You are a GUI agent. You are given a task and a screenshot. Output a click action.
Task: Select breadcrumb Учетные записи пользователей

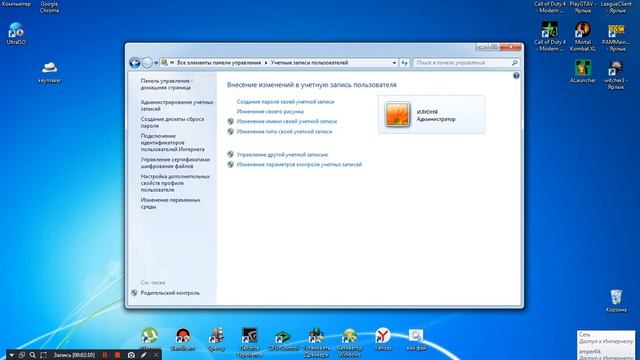pyautogui.click(x=309, y=63)
